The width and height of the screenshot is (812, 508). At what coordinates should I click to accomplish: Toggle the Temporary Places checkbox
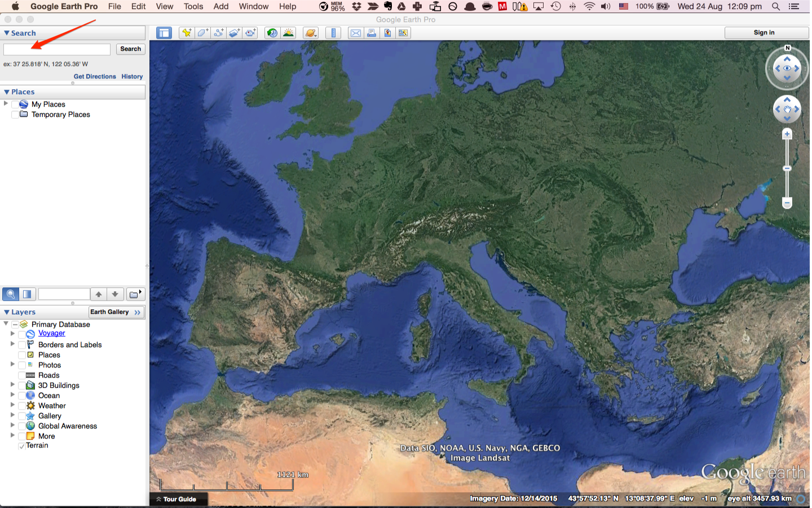click(15, 115)
